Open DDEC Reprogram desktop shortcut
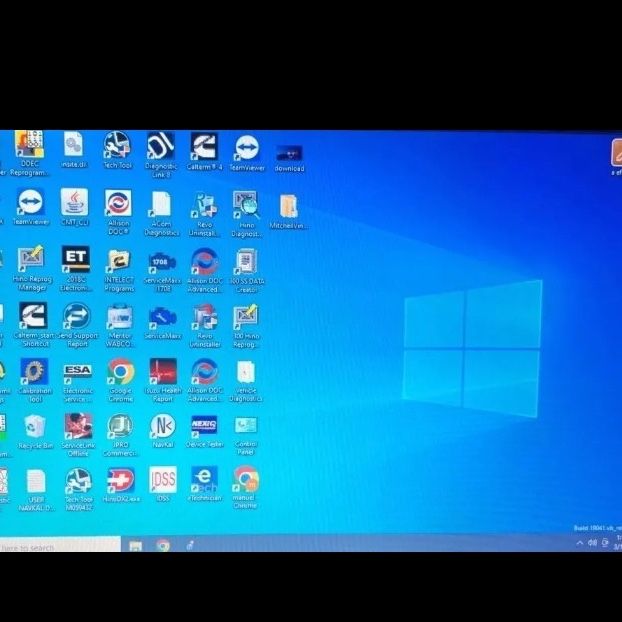Screen dimensions: 622x622 29,154
